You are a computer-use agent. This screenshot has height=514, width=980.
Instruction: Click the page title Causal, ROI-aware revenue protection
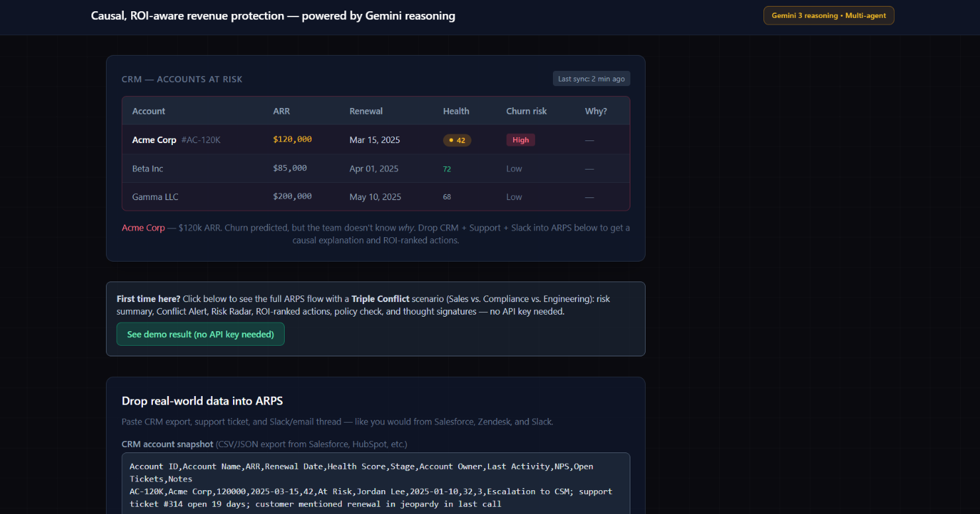click(273, 15)
